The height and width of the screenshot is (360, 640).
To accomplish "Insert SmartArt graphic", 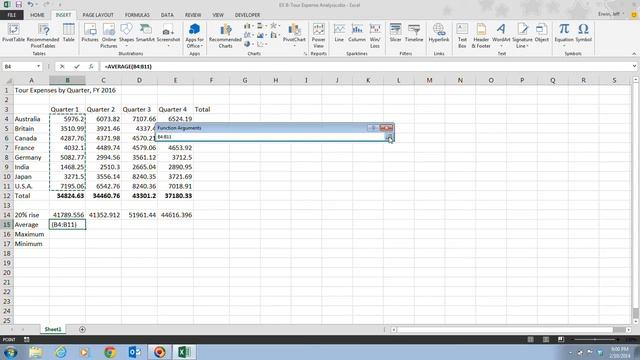I will (145, 33).
